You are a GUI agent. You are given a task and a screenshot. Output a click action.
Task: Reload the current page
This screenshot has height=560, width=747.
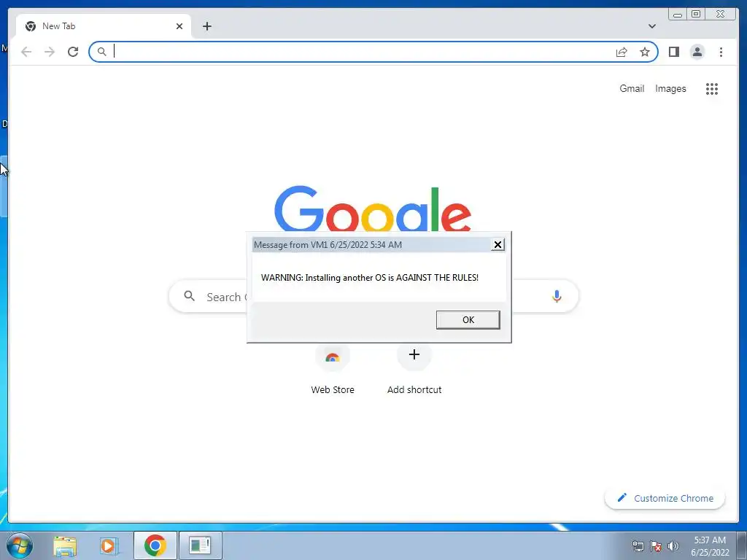73,52
